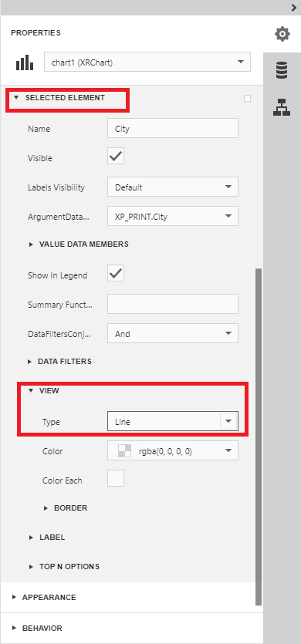The width and height of the screenshot is (301, 644).
Task: Open the DataFiltersConjunction And dropdown
Action: (173, 333)
